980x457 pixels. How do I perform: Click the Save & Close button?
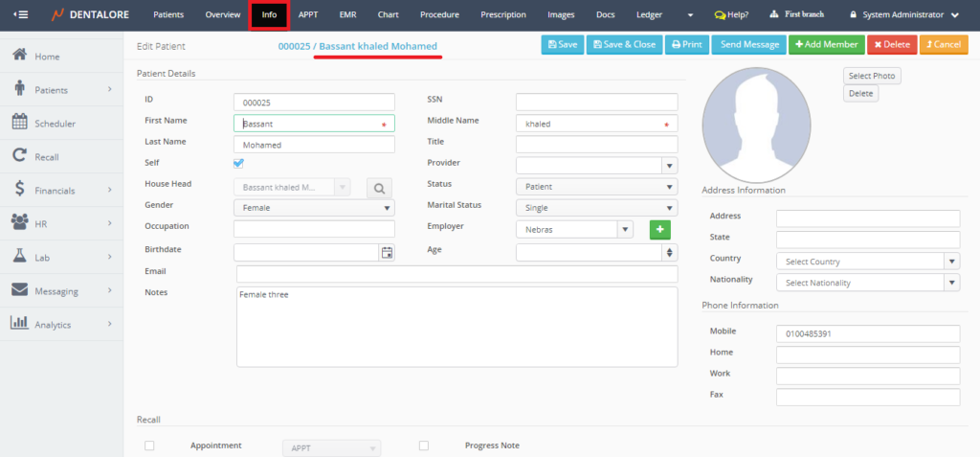tap(623, 44)
